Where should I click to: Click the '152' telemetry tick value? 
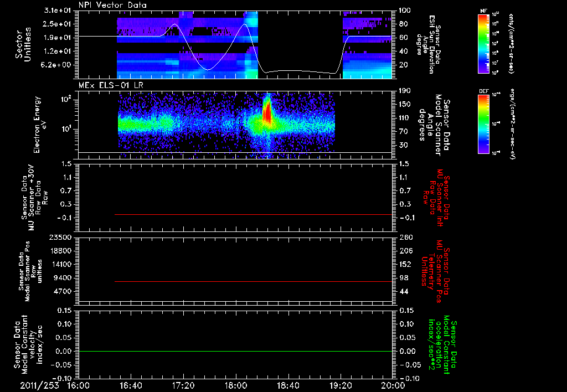(x=405, y=264)
